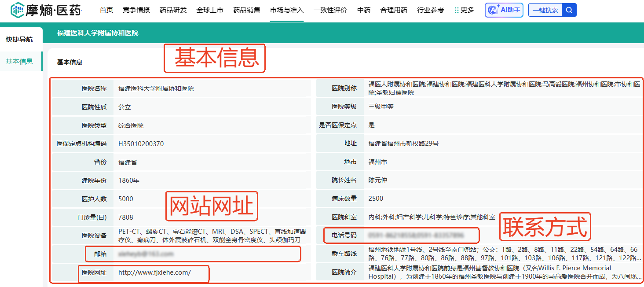Open the 合理用药 menu
Viewport: 644px width, 287px height.
(394, 10)
